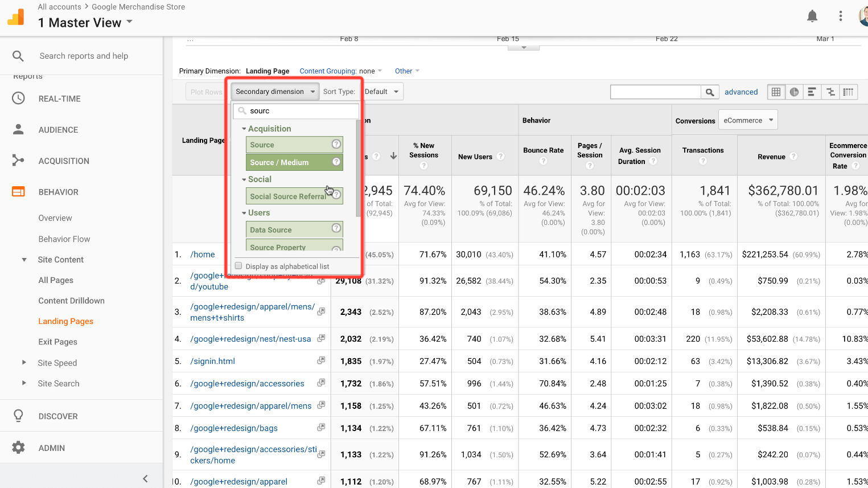Select Social Source Referral dimension

[x=294, y=196]
